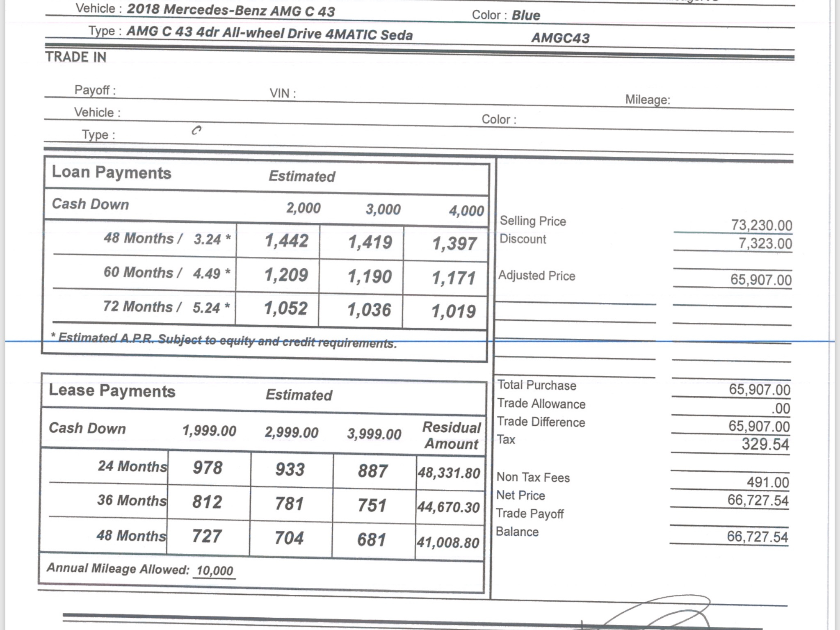Click the Balance amount 66,727.54
Image resolution: width=840 pixels, height=630 pixels.
(757, 536)
